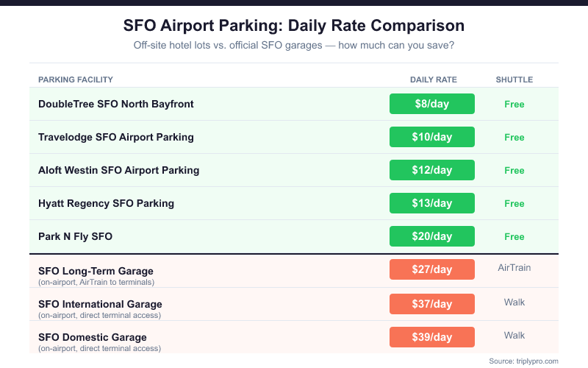Viewport: 588px width, 368px height.
Task: Click the $8/day rate badge
Action: point(431,104)
